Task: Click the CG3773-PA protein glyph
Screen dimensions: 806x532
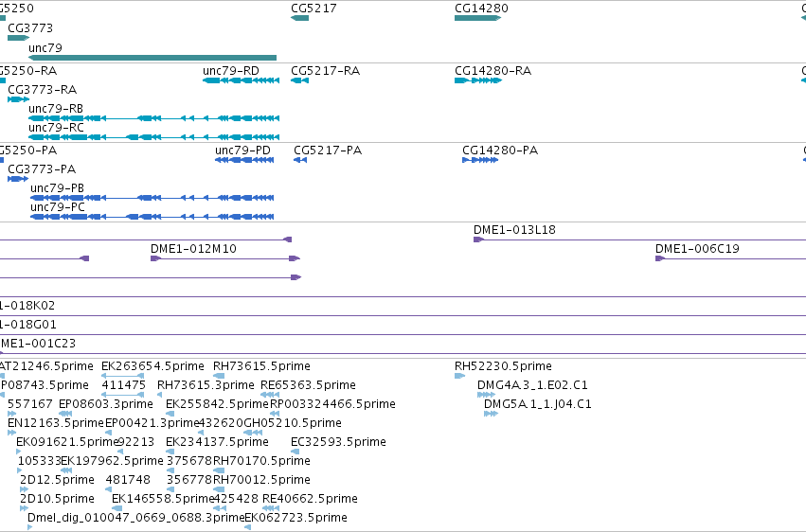Action: [18, 179]
